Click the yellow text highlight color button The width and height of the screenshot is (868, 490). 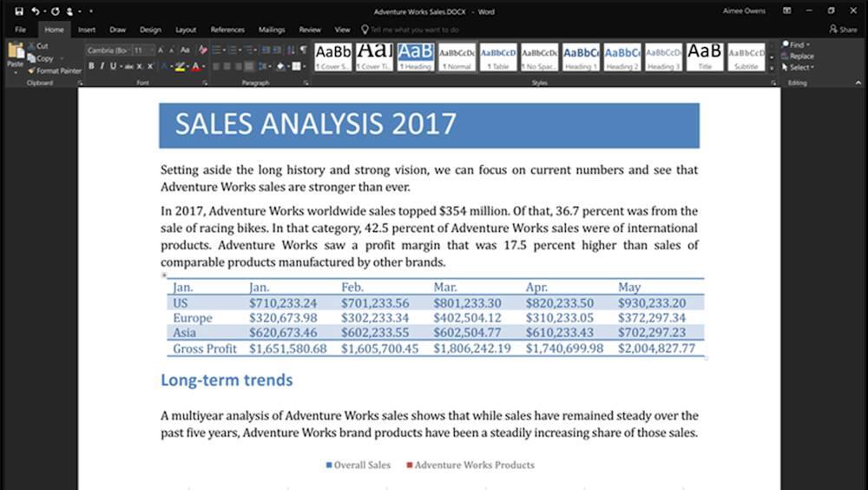(x=179, y=66)
